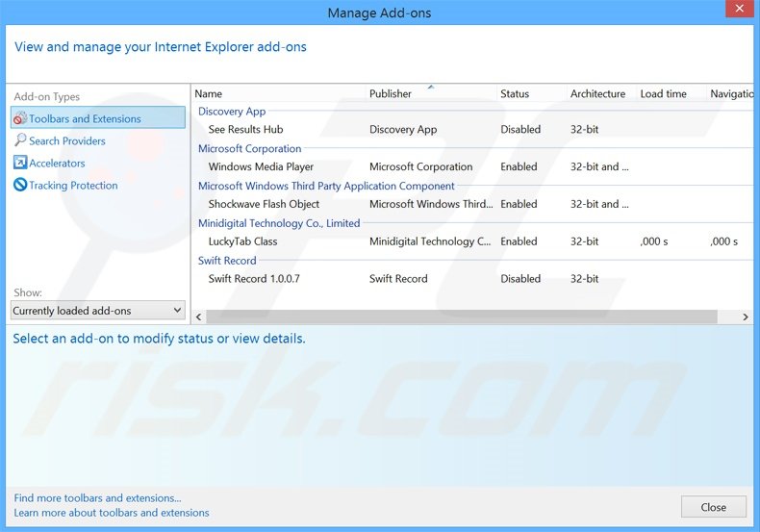Select Toolbars and Extensions type
The height and width of the screenshot is (532, 760).
point(98,118)
